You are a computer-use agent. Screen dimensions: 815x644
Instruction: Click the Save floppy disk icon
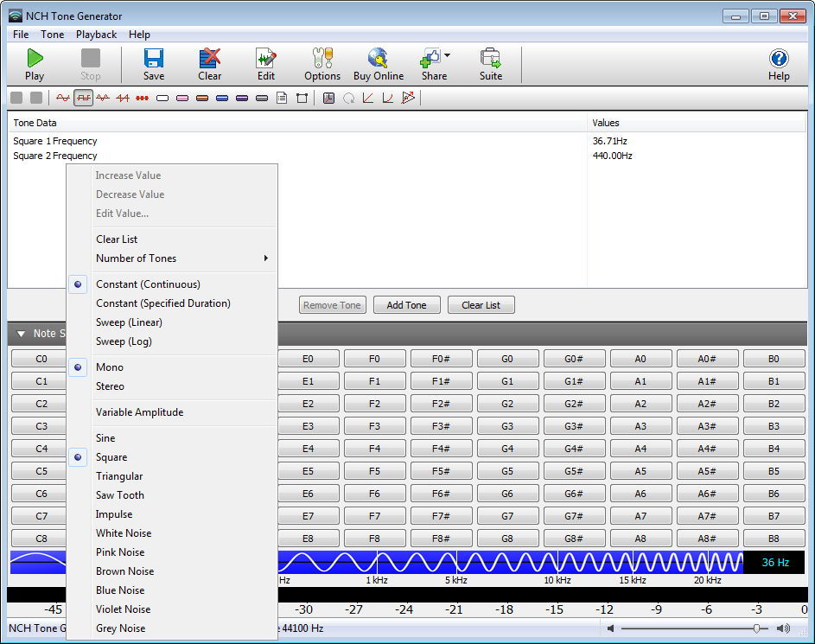coord(154,58)
